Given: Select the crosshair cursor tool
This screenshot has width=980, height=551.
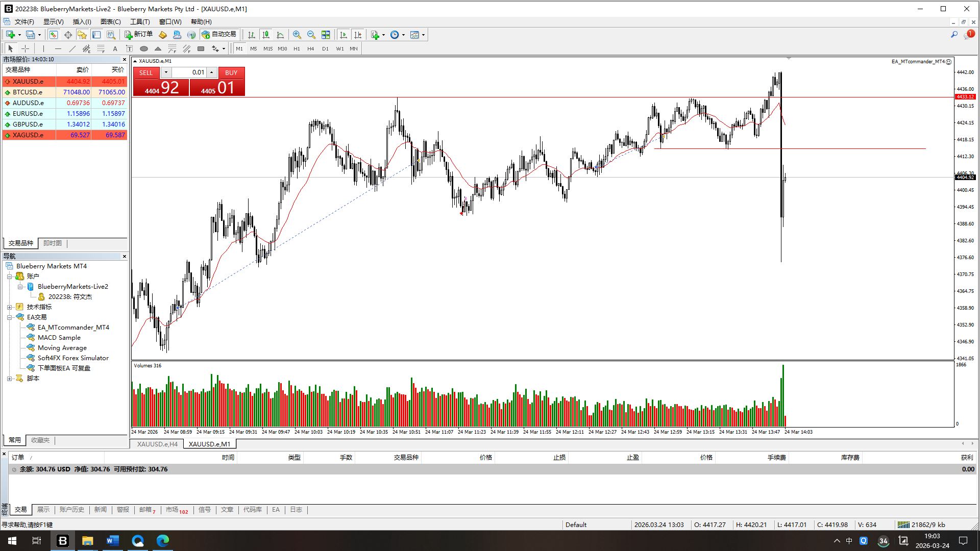Looking at the screenshot, I should tap(25, 48).
